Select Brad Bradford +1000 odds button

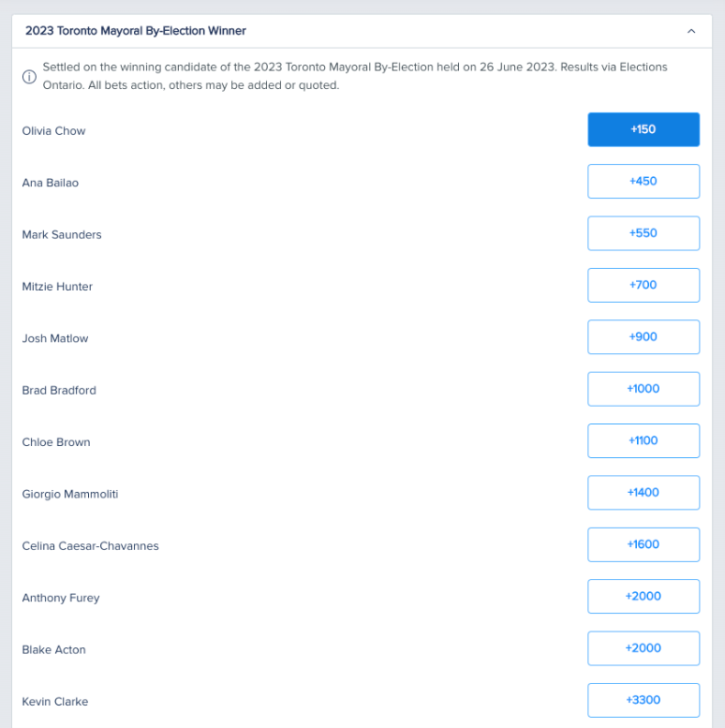point(644,389)
